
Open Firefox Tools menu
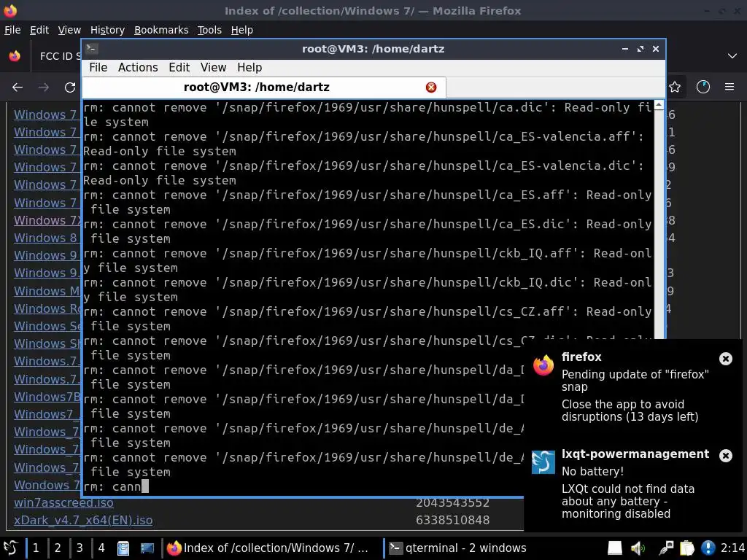209,30
